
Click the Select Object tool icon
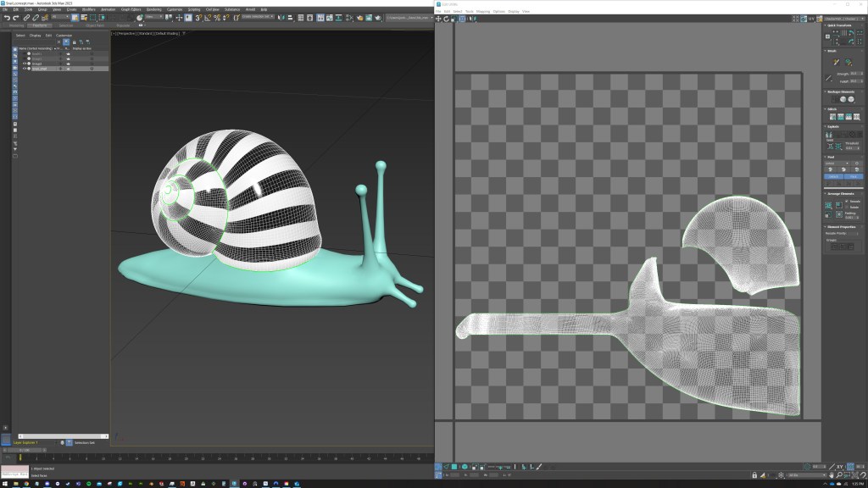click(75, 17)
